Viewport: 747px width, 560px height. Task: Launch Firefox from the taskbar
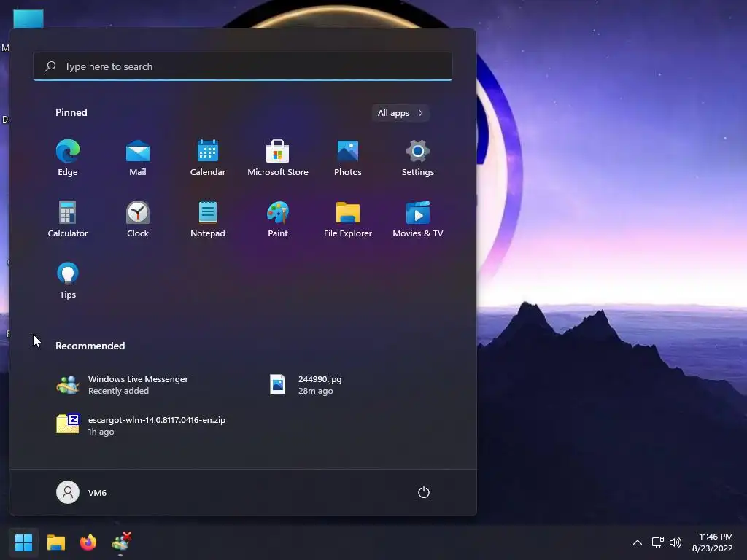[88, 542]
